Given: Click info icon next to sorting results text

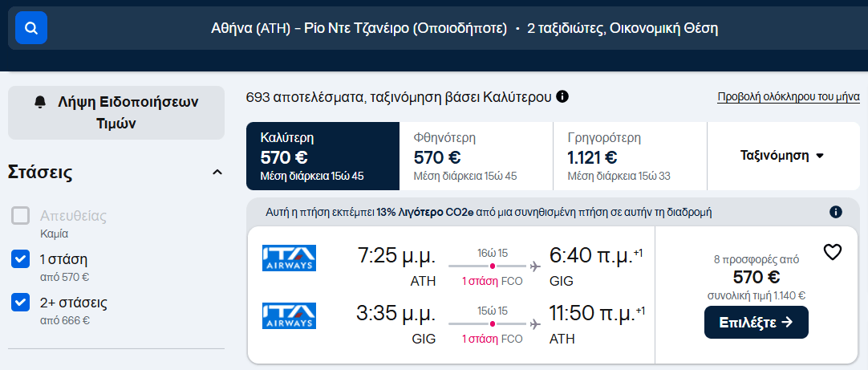Looking at the screenshot, I should [x=562, y=97].
